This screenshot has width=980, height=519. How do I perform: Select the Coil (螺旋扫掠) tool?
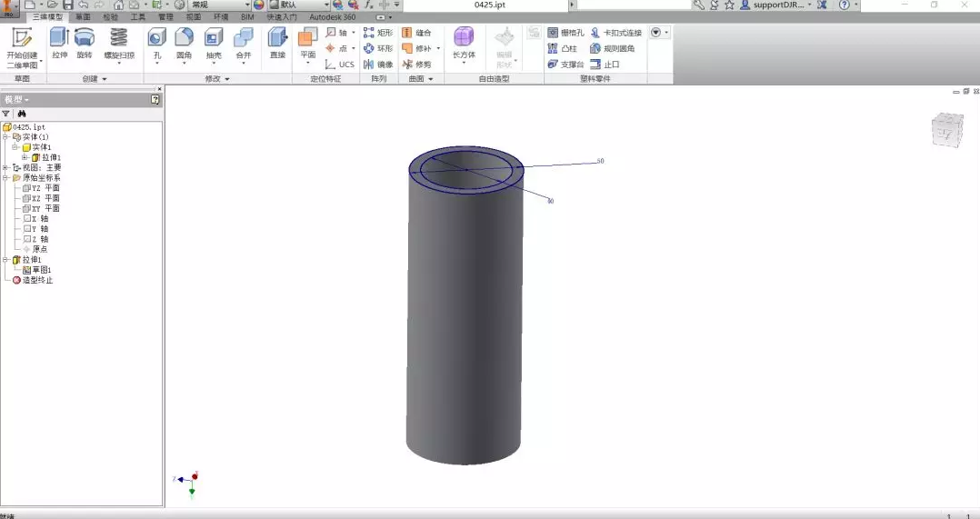tap(119, 45)
